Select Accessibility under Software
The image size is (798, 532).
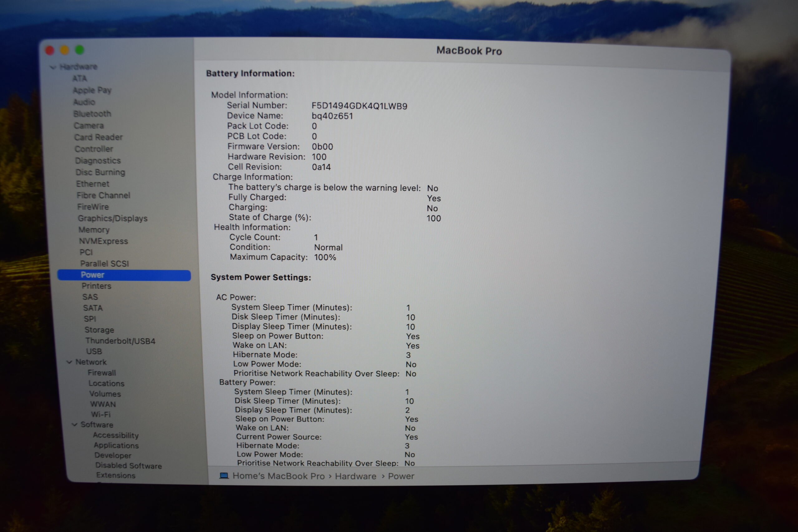pyautogui.click(x=116, y=435)
